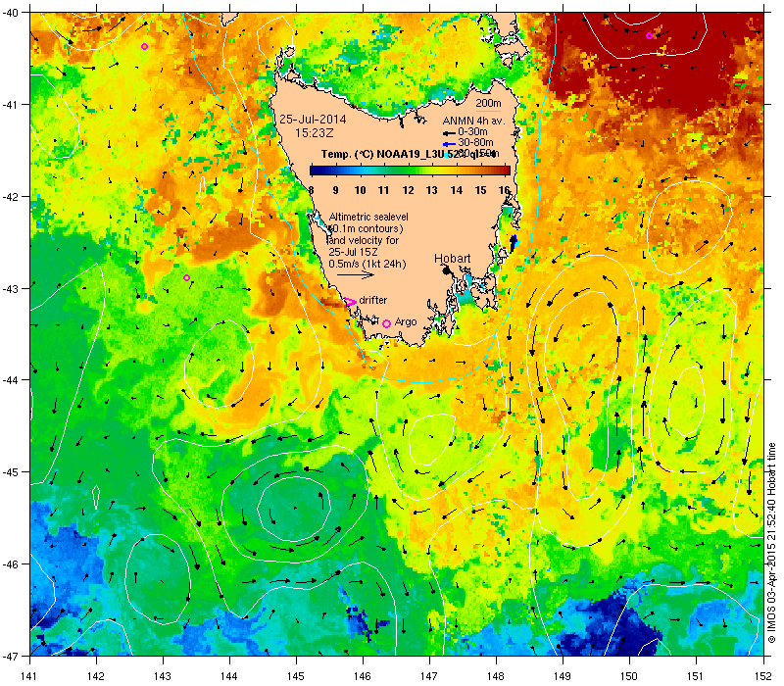784x686 pixels.
Task: Click the 25-Jul-2014 date text
Action: (313, 120)
